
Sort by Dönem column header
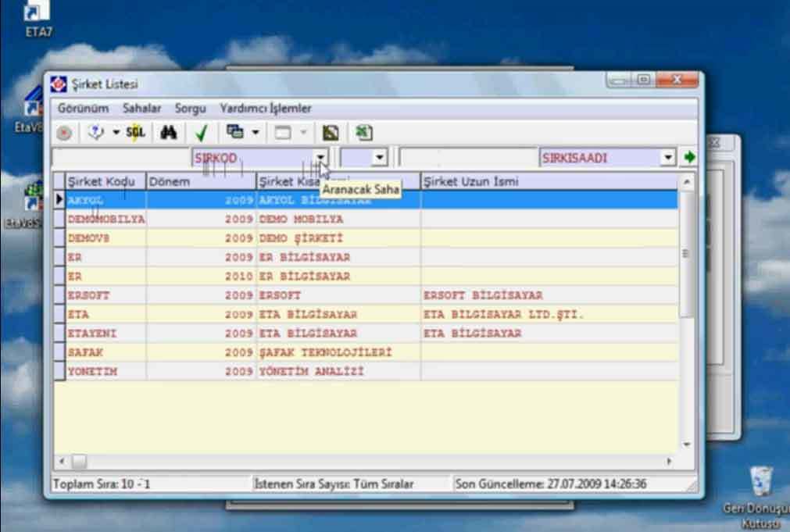coord(202,181)
